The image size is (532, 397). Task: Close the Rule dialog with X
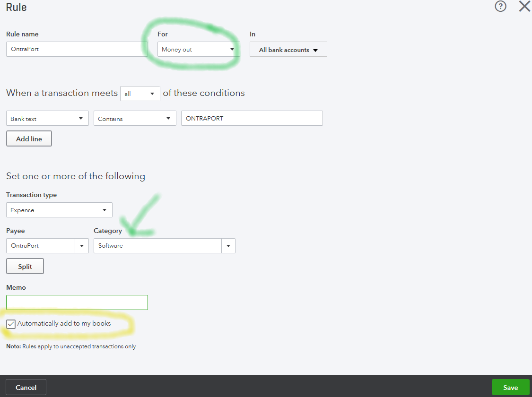(524, 6)
